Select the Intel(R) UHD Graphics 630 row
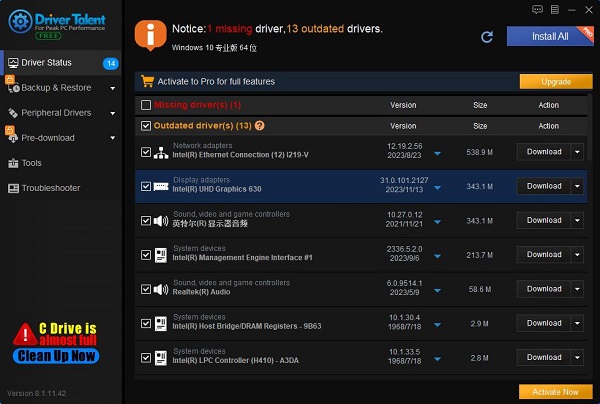The height and width of the screenshot is (404, 600). pos(361,186)
